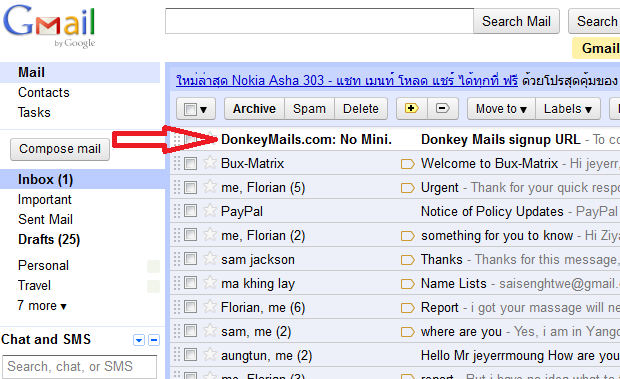This screenshot has width=620, height=379.
Task: Star the Bux-Matrix email
Action: (210, 162)
